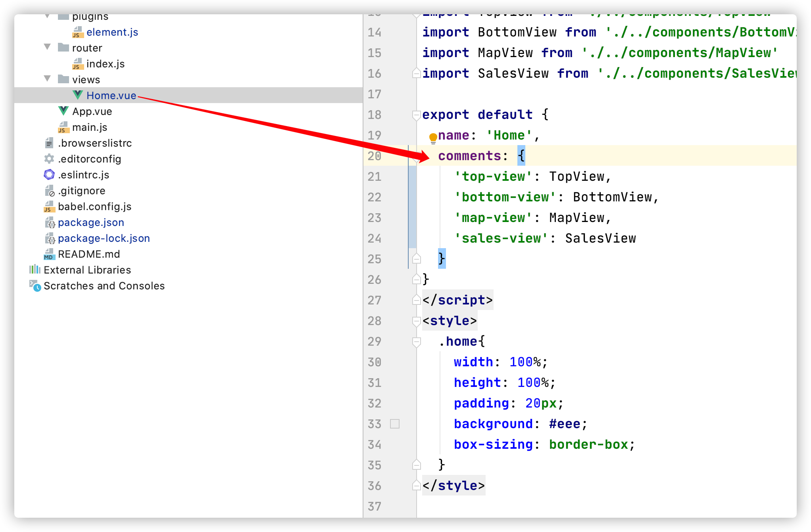Click the markdown icon for README.md
This screenshot has width=811, height=532.
pyautogui.click(x=49, y=254)
